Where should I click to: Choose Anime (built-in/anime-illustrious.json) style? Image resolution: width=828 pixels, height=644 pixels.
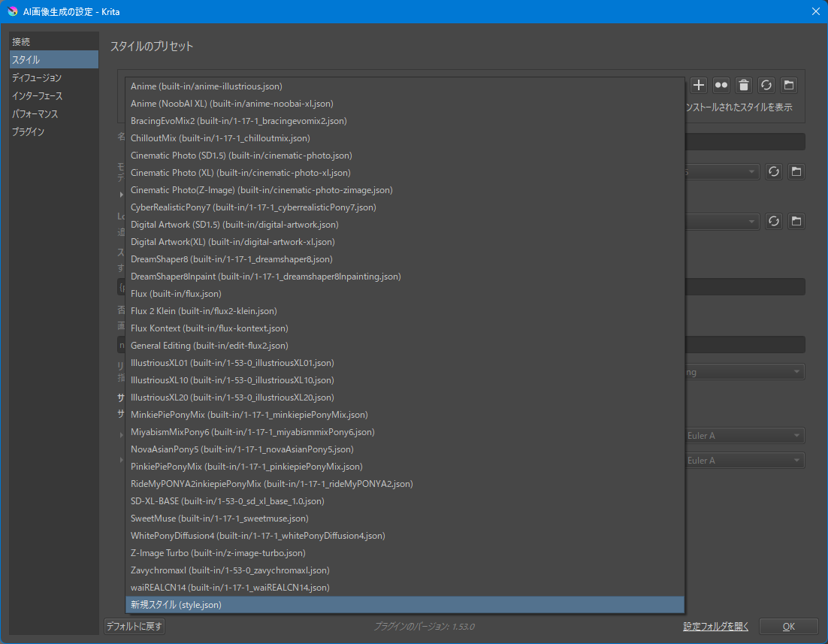click(x=404, y=86)
